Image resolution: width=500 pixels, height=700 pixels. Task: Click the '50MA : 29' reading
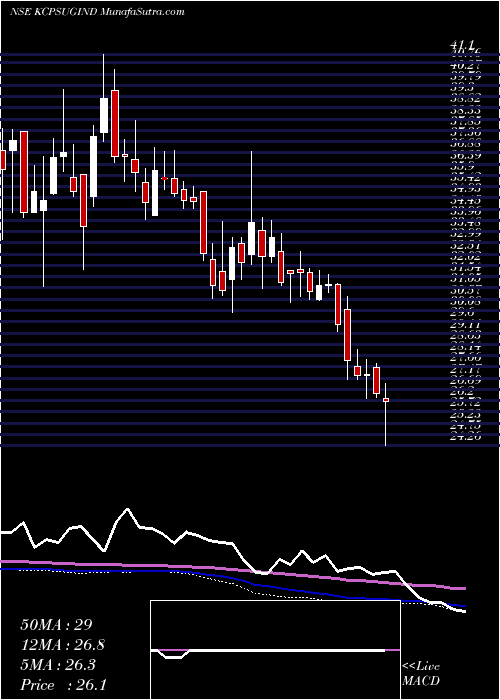point(56,625)
